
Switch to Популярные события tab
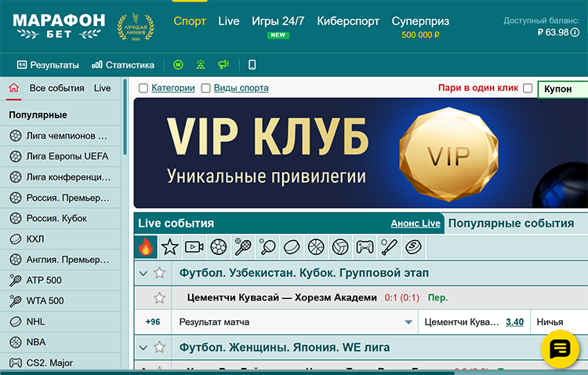pos(511,224)
